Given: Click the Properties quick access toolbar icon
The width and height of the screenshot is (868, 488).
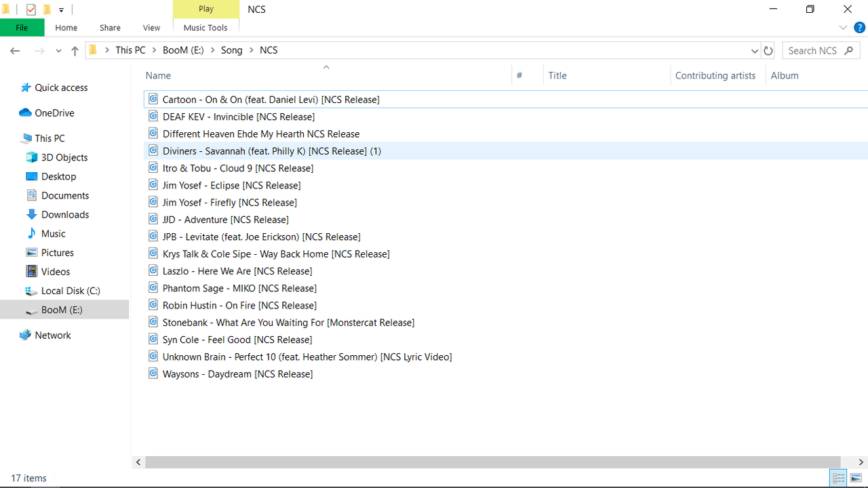Looking at the screenshot, I should [x=31, y=9].
